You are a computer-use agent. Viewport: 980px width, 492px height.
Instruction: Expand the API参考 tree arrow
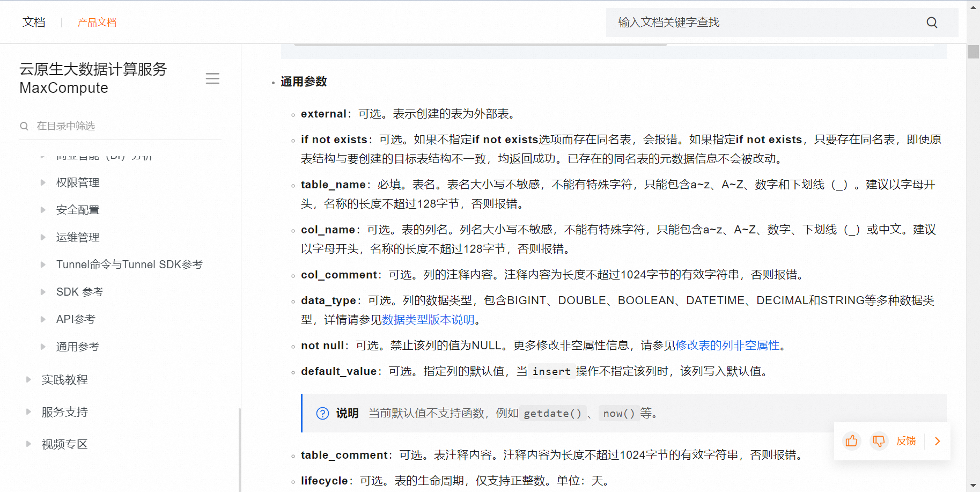[x=43, y=319]
